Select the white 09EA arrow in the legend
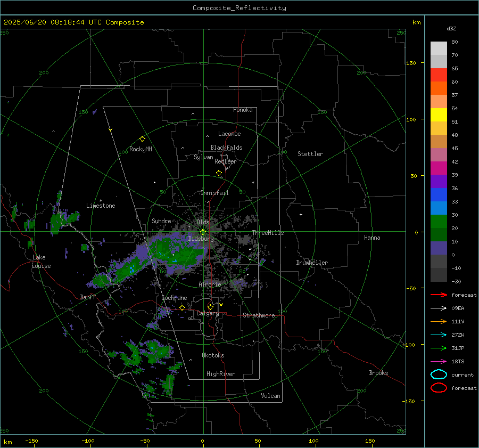479x448 pixels. pos(439,308)
